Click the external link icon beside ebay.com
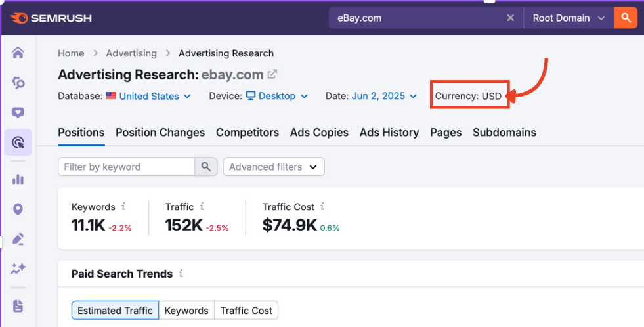This screenshot has width=644, height=327. pos(272,74)
